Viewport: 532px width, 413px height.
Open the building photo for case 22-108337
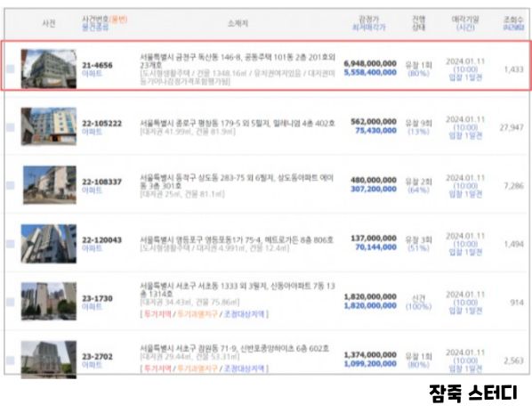(50, 185)
